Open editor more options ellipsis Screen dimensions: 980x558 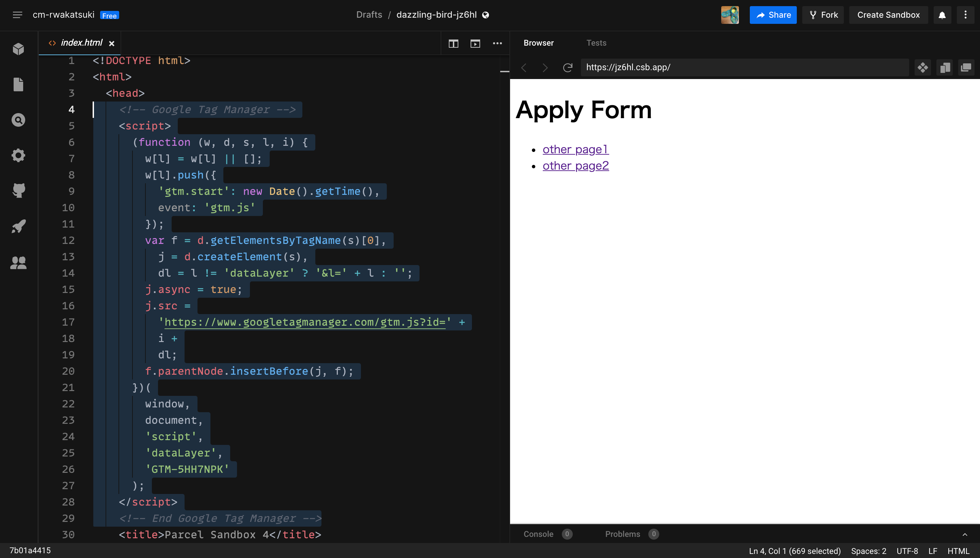(497, 43)
